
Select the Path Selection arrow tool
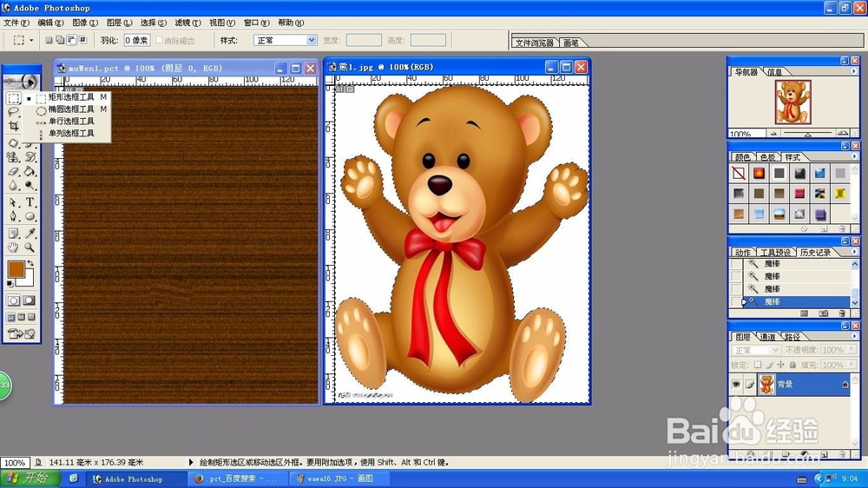tap(14, 202)
